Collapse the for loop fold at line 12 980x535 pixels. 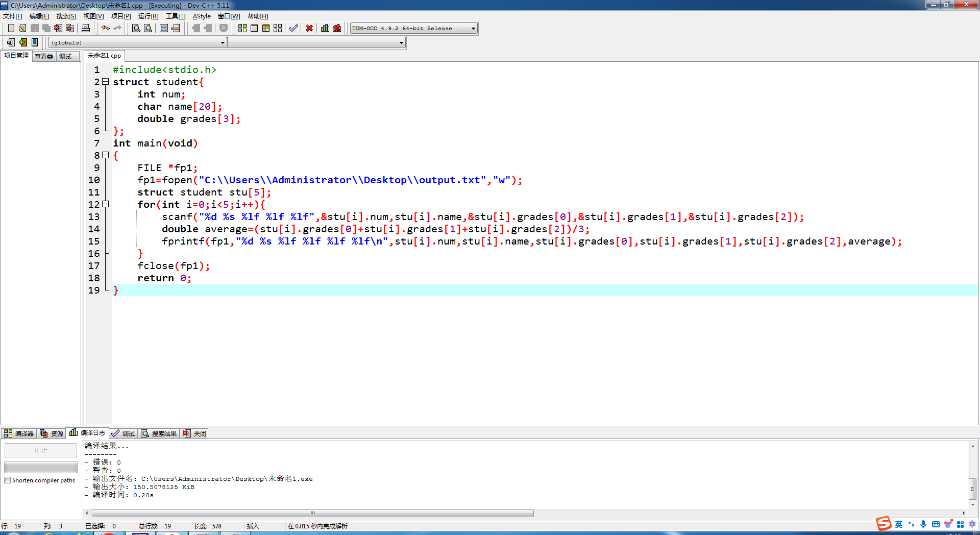[x=106, y=204]
